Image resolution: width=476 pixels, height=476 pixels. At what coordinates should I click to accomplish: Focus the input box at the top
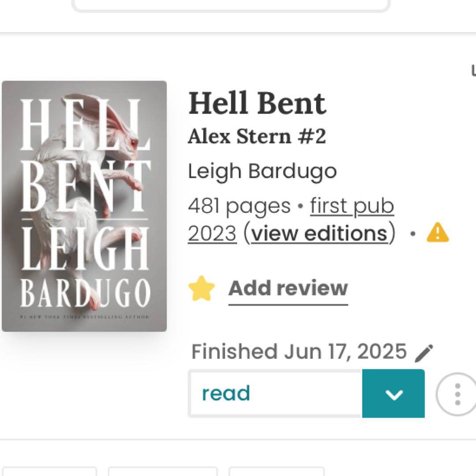pyautogui.click(x=231, y=5)
